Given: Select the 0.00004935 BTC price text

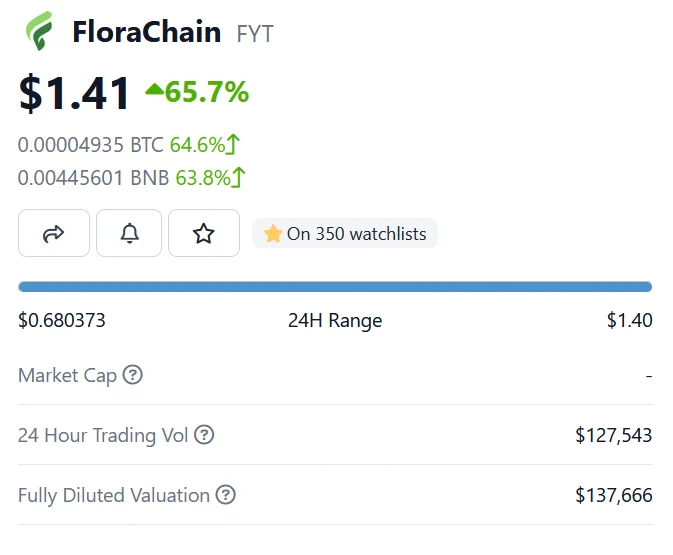Looking at the screenshot, I should [x=91, y=145].
